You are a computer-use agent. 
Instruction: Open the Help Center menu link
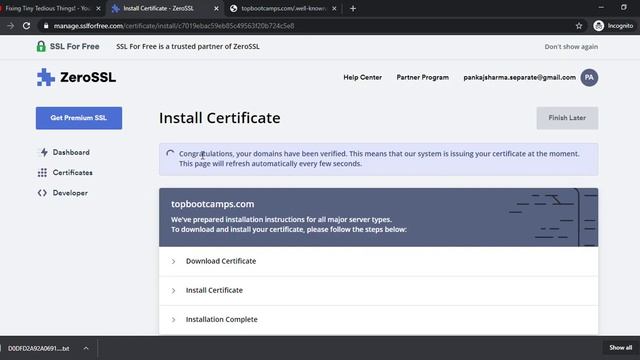[x=362, y=77]
